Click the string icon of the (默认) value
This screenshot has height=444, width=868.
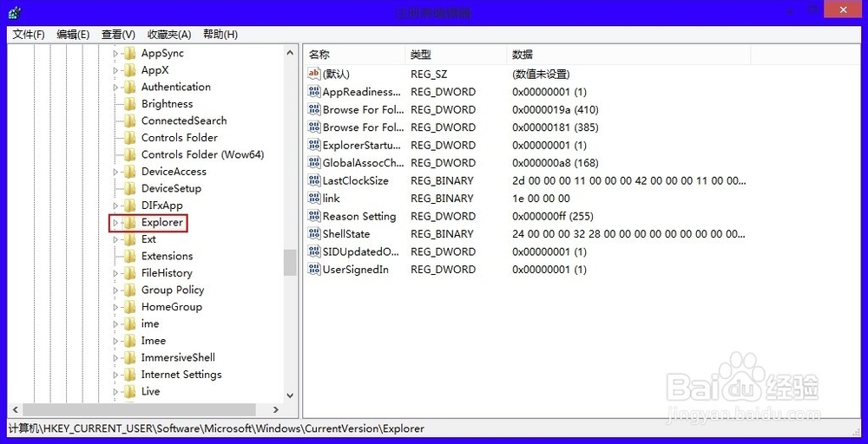314,74
